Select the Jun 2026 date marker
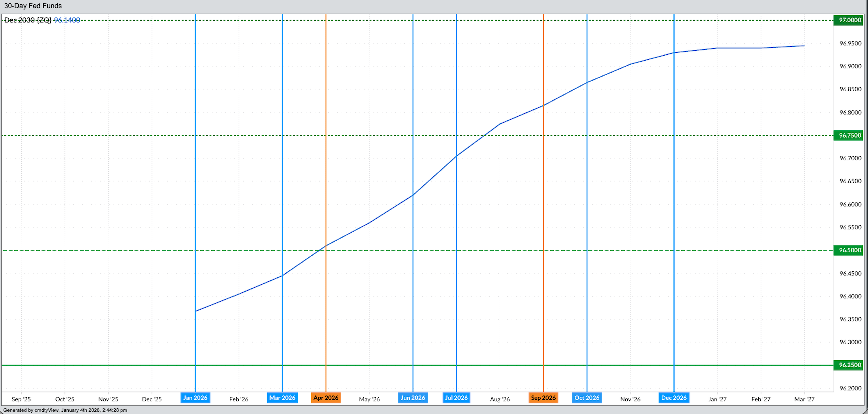This screenshot has width=868, height=414. pos(413,398)
